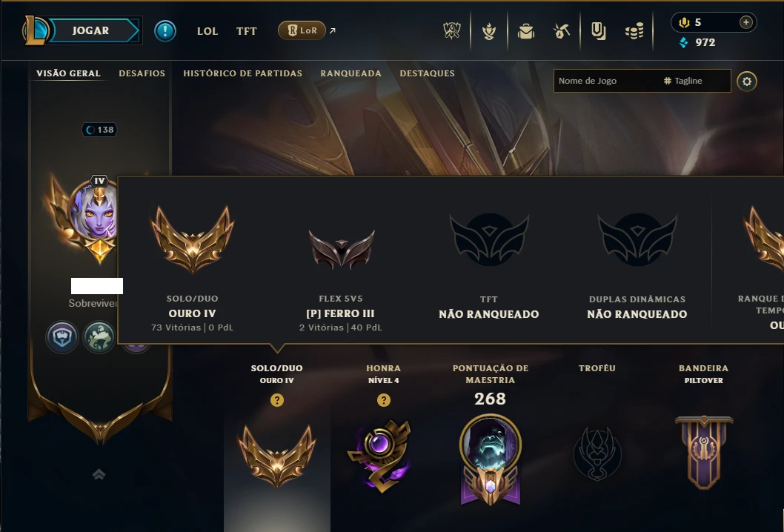Collapse profile banner with the chevron arrows

(x=99, y=474)
